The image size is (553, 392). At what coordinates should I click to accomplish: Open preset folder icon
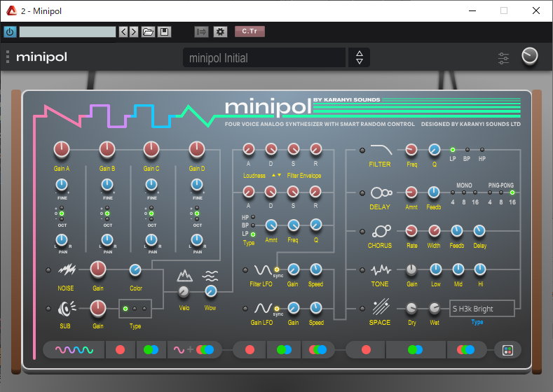click(x=148, y=31)
